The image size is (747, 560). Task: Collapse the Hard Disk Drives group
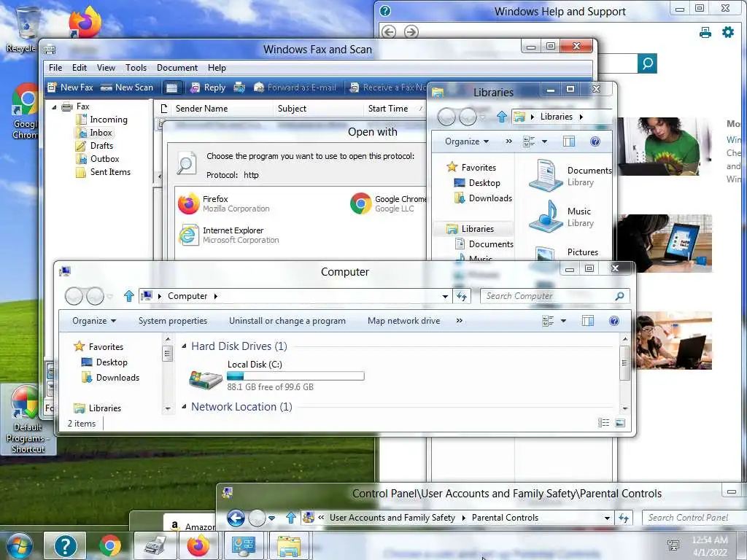184,346
